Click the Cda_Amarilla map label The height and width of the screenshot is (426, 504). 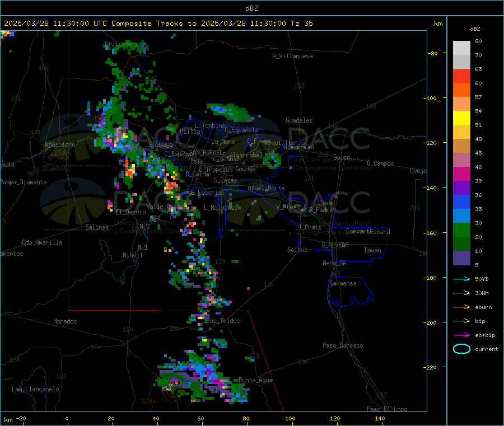point(42,242)
